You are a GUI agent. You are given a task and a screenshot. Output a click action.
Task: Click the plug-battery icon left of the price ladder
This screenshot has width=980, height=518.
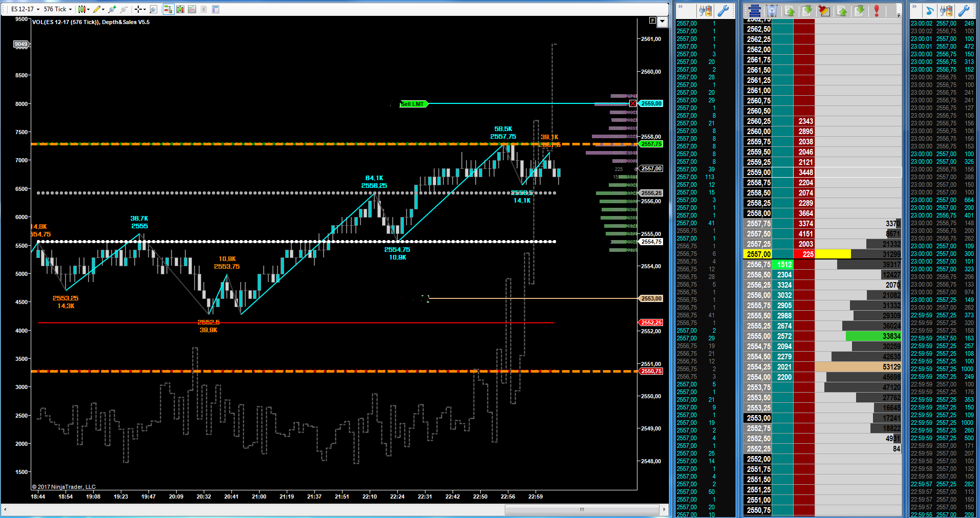click(x=706, y=11)
